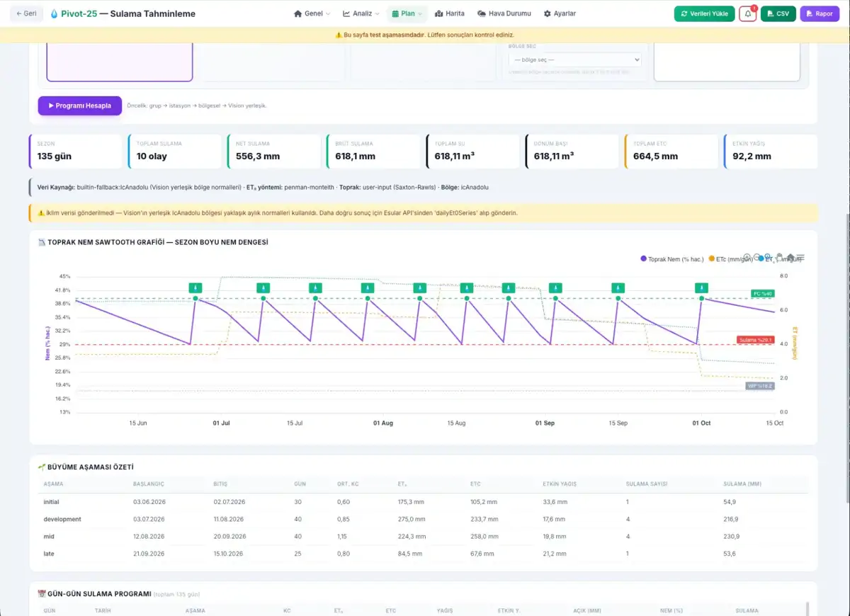
Task: Click the TOPLAM ETC value 664,5 mm
Action: 655,156
